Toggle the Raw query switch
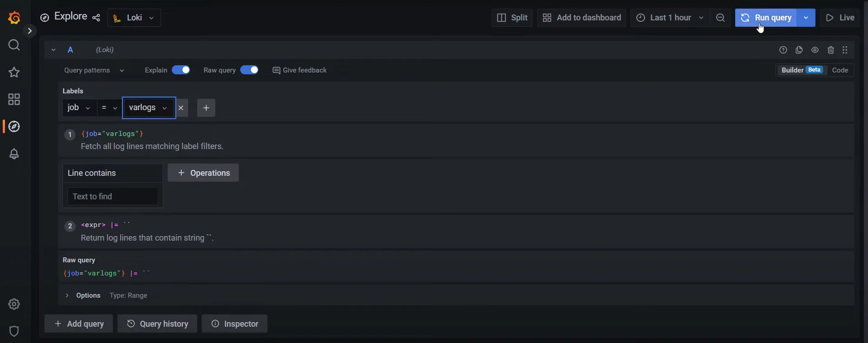Screen dimensions: 868x343 (x=249, y=70)
